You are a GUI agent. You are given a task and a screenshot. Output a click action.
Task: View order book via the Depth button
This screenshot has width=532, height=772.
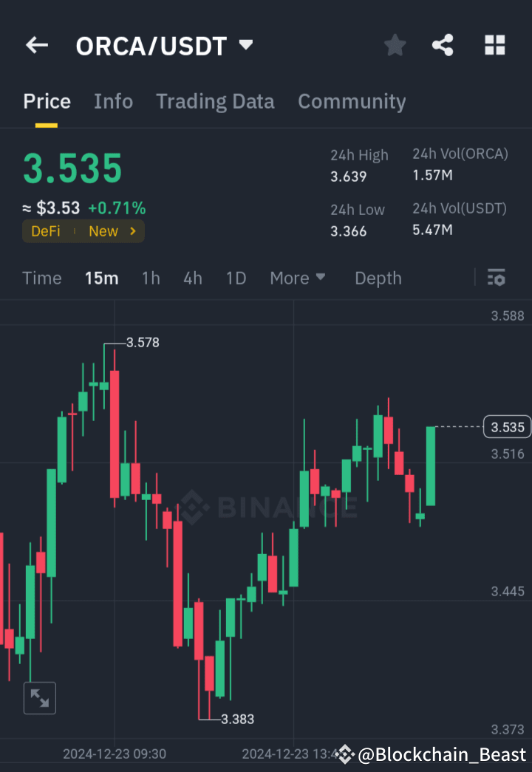(x=378, y=278)
